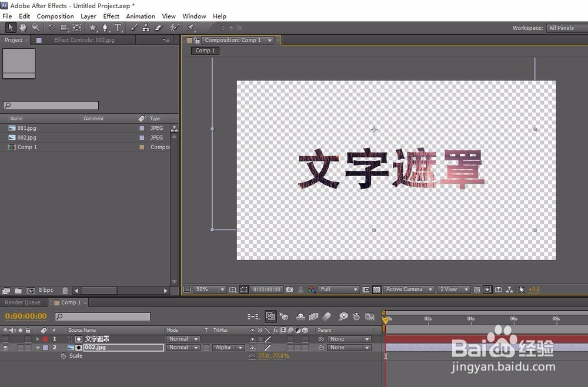
Task: Open the 1 View layout dropdown
Action: 454,290
